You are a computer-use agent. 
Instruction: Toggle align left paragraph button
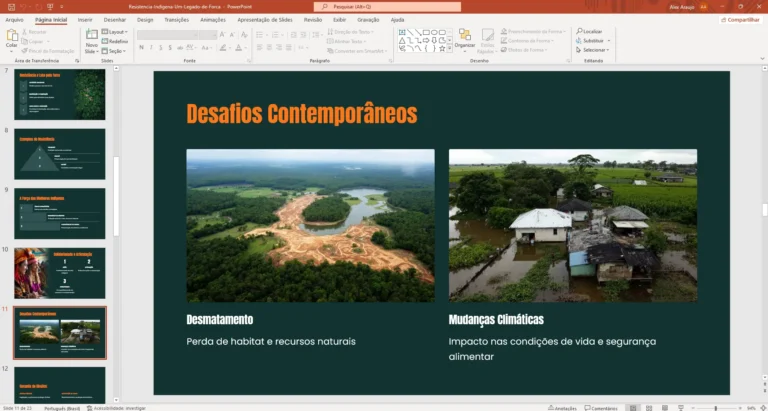click(x=260, y=48)
